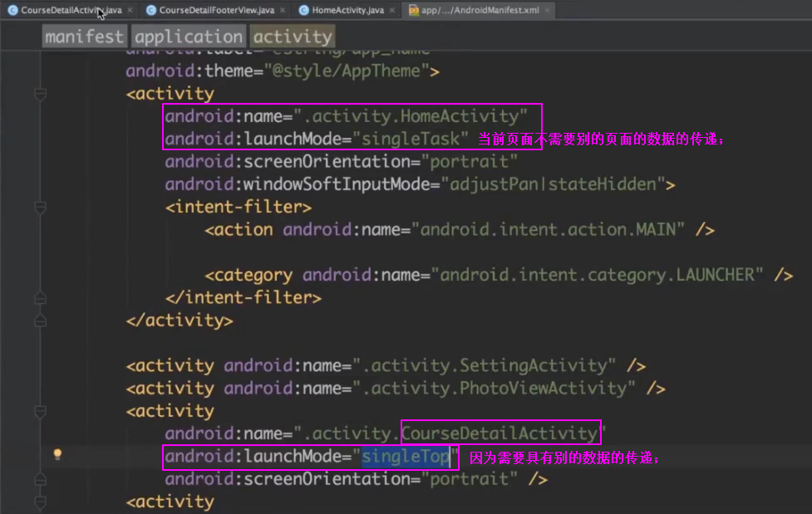Viewport: 812px width, 514px height.
Task: Close the CourseDetailActivity.java tab
Action: tap(130, 10)
